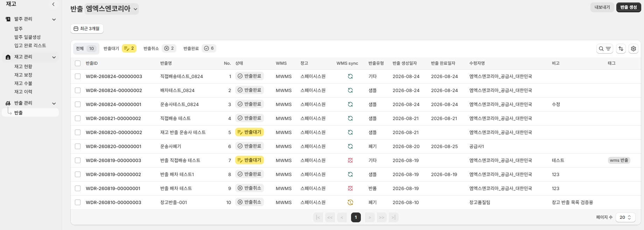Switch to the 반출대기 tab
The width and height of the screenshot is (644, 230).
point(120,49)
